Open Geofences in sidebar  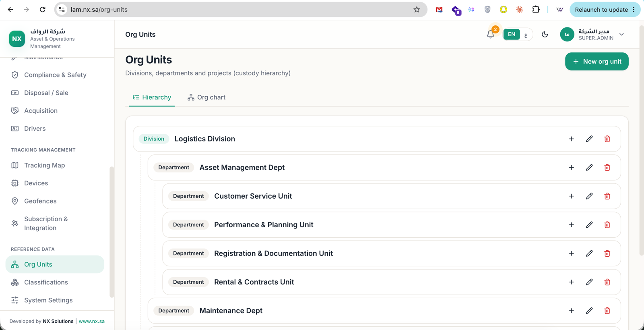pyautogui.click(x=55, y=201)
